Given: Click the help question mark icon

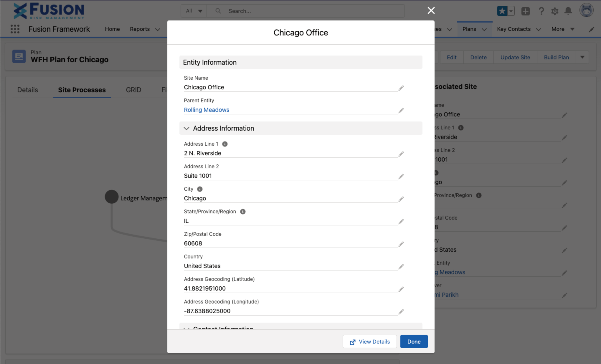Looking at the screenshot, I should [x=540, y=11].
